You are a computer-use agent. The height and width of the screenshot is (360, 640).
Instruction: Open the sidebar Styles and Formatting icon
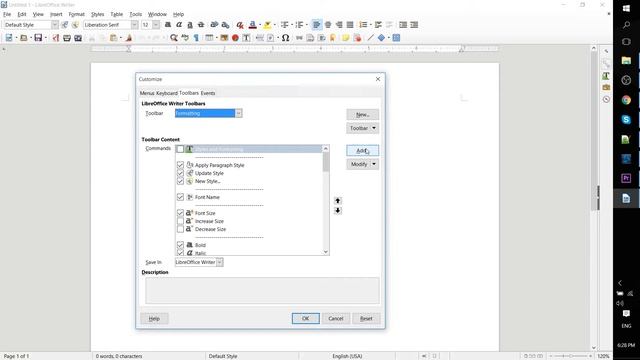click(606, 76)
